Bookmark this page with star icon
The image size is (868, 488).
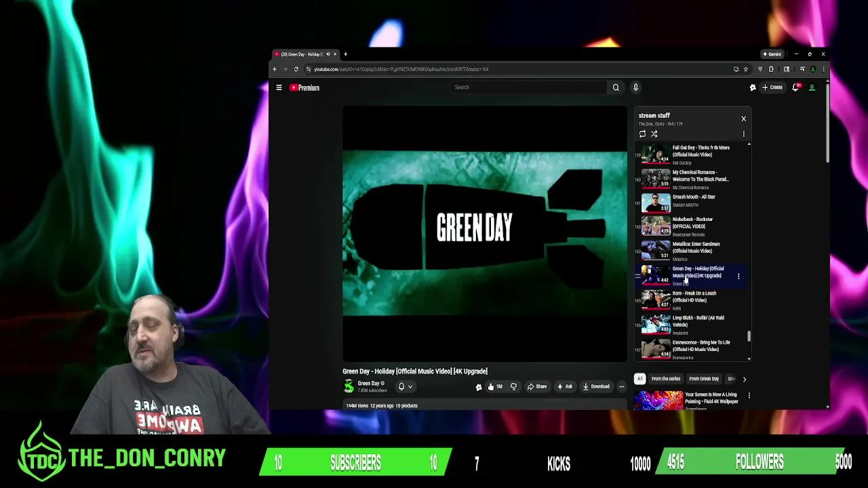pos(745,69)
